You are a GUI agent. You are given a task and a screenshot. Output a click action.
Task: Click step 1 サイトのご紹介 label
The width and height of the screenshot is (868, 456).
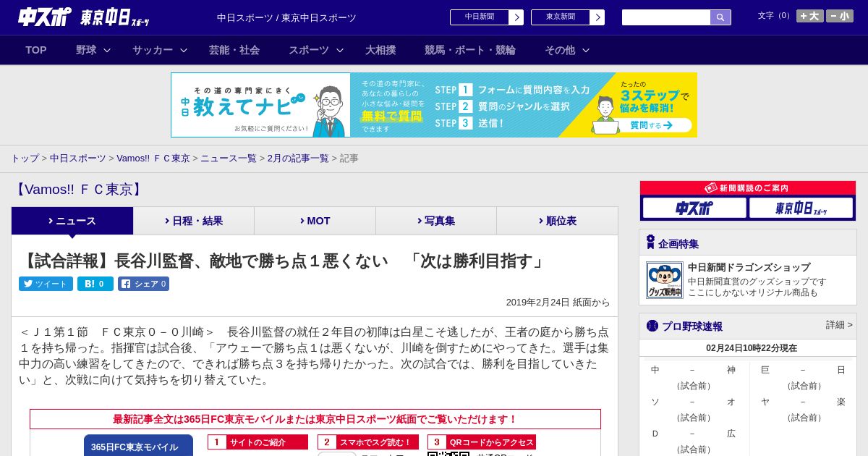(x=258, y=442)
